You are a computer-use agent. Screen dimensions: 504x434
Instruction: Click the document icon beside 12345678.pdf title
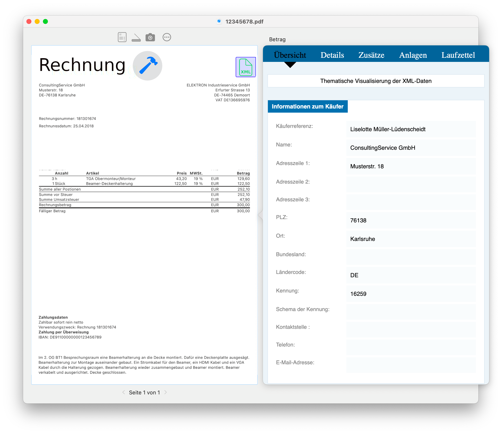click(x=219, y=21)
